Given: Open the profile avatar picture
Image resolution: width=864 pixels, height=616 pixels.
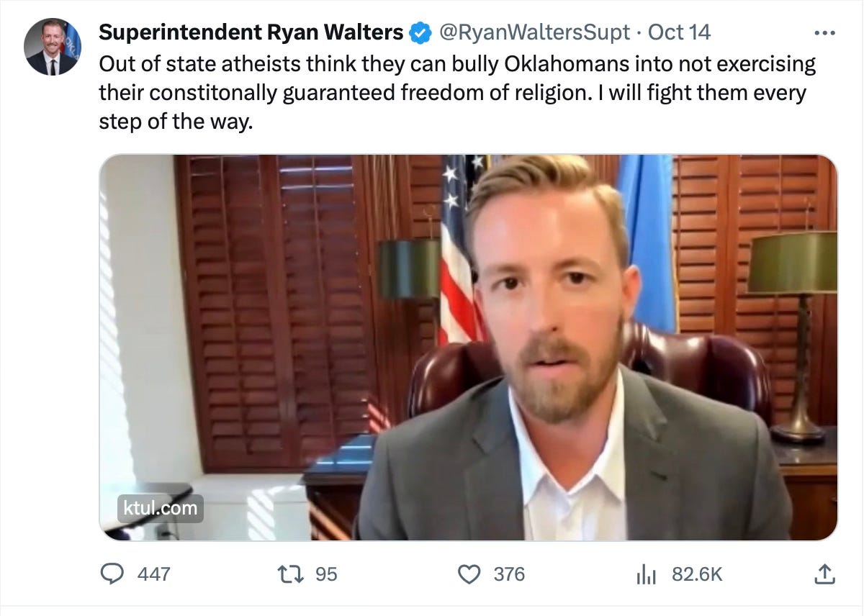Looking at the screenshot, I should pos(53,47).
